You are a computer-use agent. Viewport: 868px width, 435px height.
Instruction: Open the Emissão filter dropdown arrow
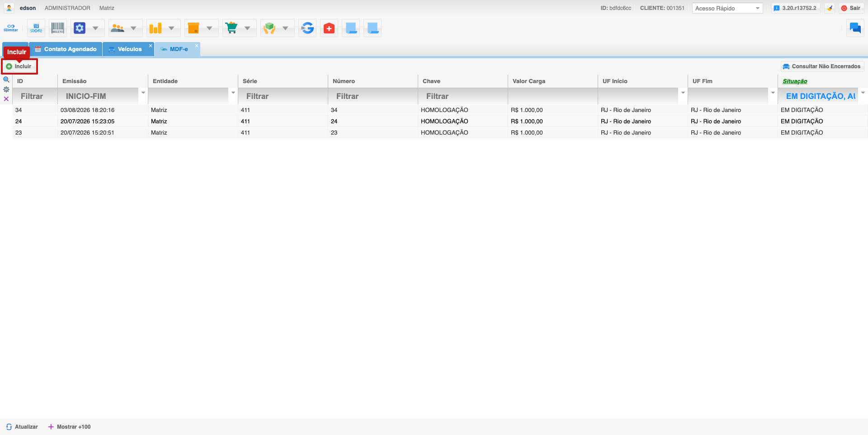pyautogui.click(x=143, y=93)
